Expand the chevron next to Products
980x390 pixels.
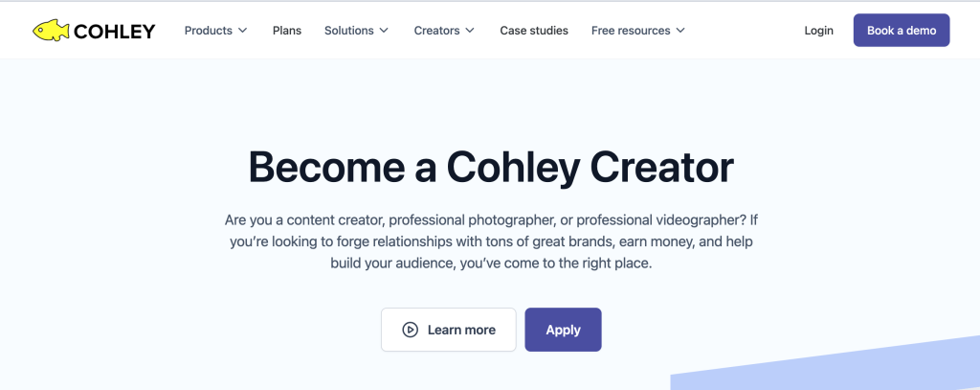click(243, 31)
